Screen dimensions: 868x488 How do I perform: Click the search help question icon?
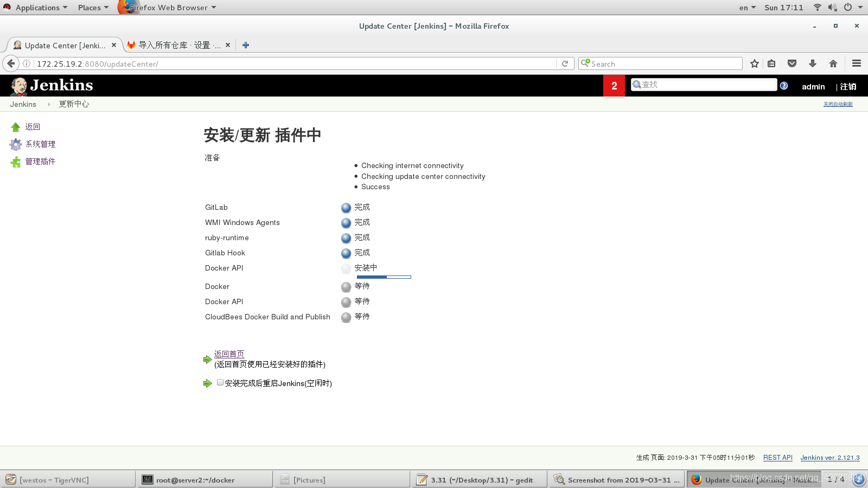[784, 86]
